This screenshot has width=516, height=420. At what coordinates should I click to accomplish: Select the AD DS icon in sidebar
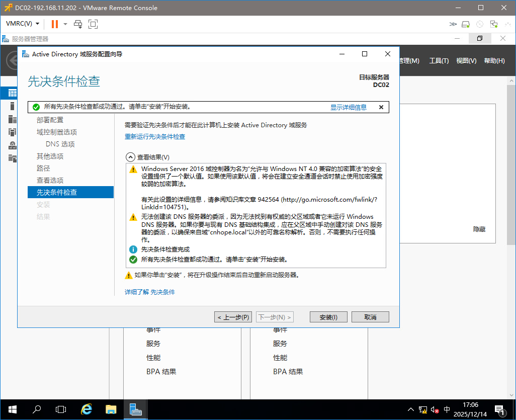(x=12, y=132)
